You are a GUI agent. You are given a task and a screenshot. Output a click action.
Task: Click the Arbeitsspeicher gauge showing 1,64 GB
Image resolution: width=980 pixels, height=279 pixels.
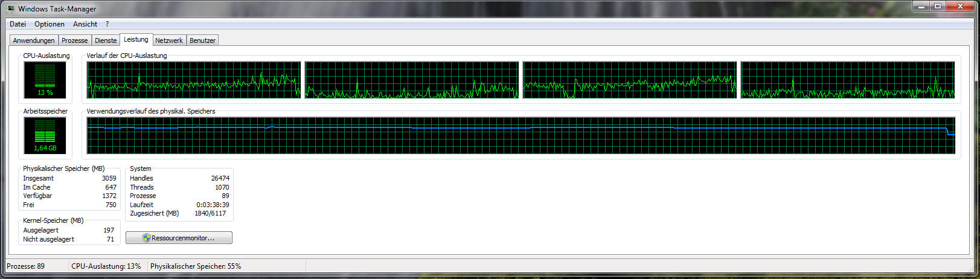point(45,135)
